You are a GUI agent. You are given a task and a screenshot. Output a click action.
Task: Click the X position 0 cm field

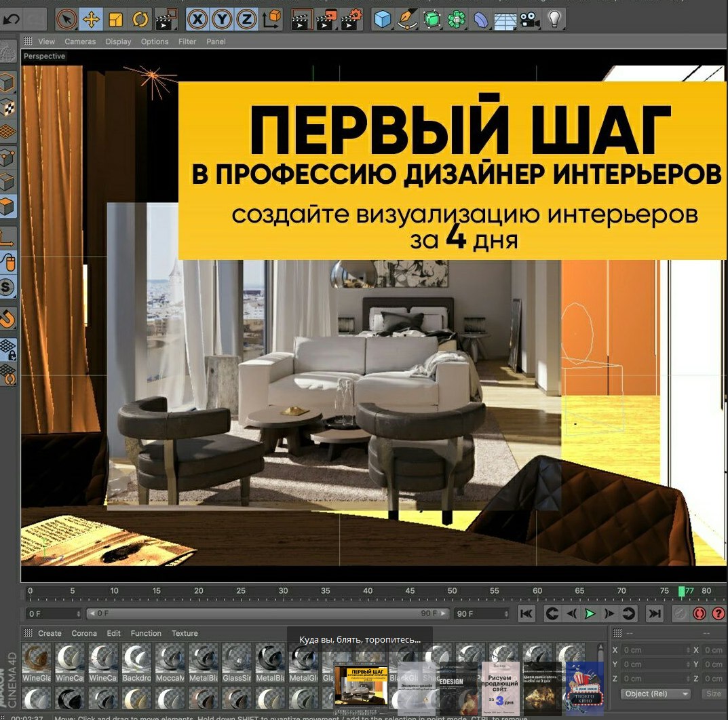[655, 650]
